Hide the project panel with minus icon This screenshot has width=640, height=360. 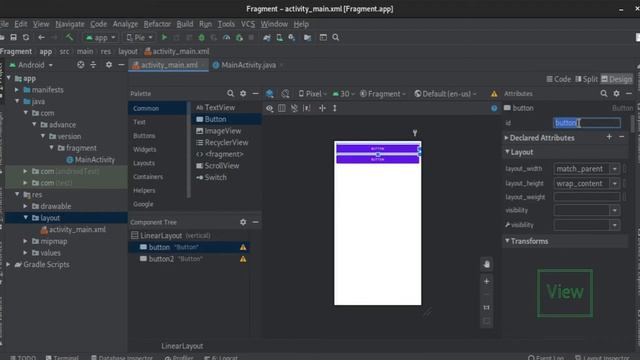[x=121, y=65]
